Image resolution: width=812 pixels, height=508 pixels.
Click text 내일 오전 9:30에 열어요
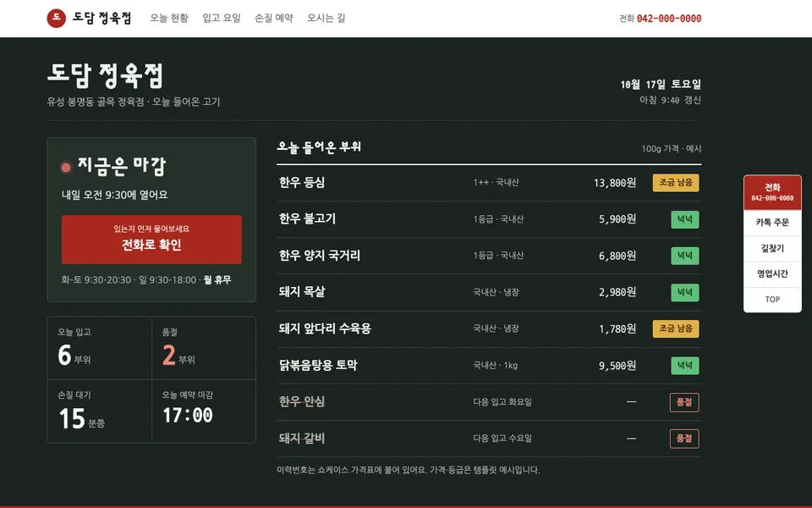[x=115, y=195]
